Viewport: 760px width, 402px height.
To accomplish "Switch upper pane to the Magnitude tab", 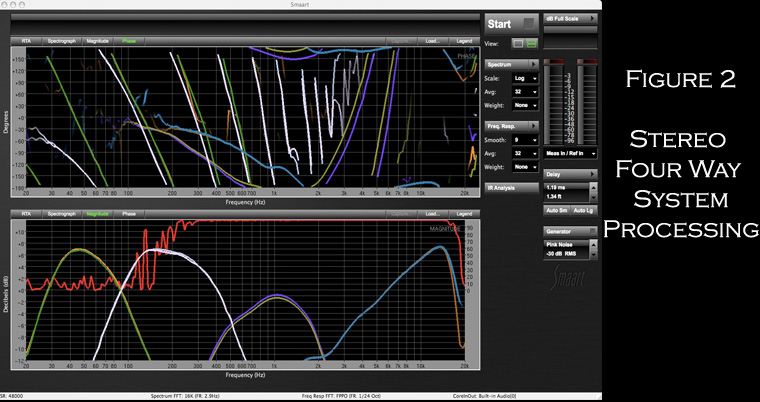I will tap(97, 41).
